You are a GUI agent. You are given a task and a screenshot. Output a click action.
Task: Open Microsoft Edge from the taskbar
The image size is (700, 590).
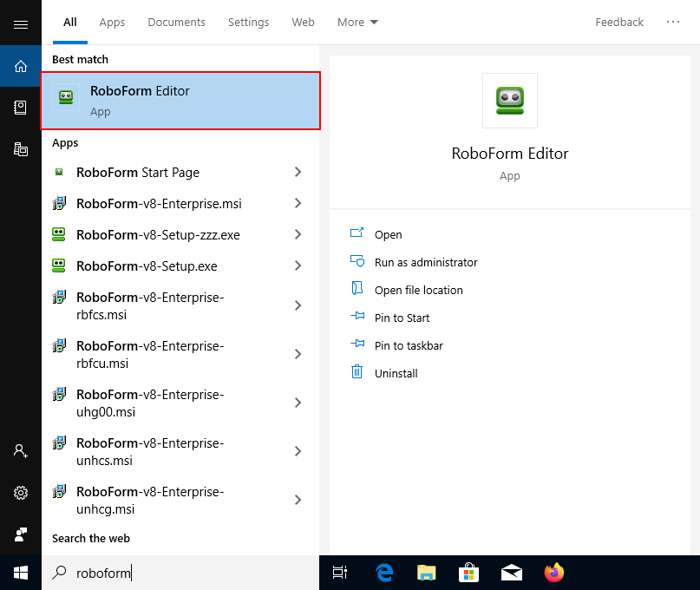pos(383,573)
